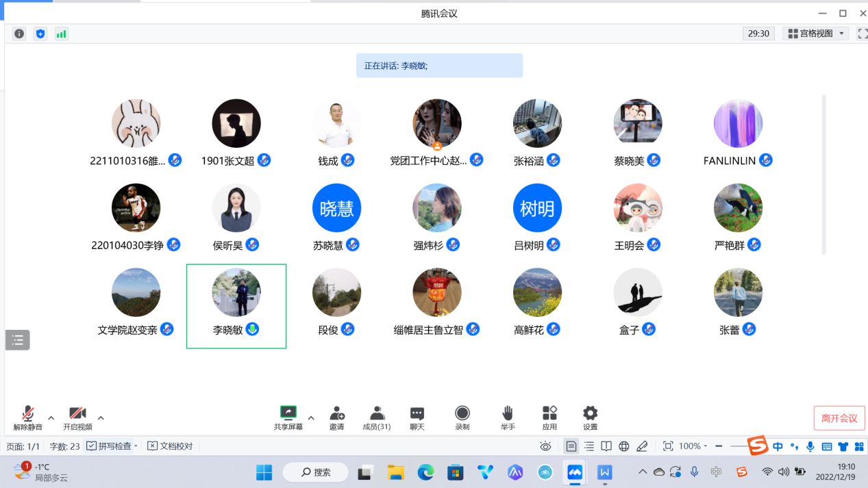Click 共享屏幕 share screen
868x488 pixels.
tap(288, 418)
